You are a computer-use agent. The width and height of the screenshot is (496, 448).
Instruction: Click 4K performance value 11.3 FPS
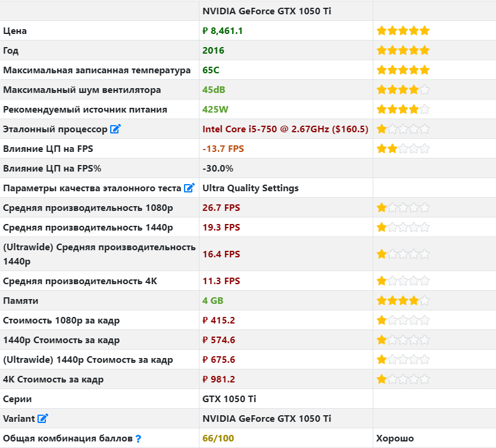221,281
